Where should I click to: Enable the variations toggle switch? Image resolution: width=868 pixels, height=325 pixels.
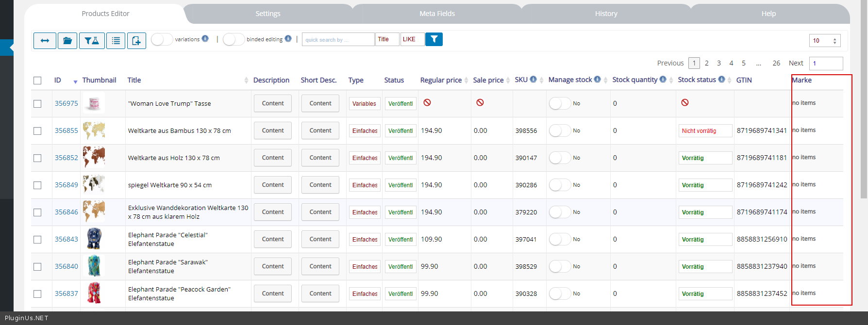[x=162, y=39]
